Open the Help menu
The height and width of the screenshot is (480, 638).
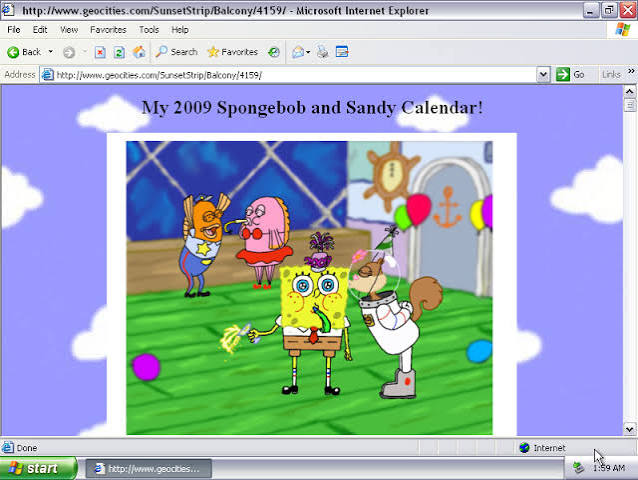pyautogui.click(x=179, y=30)
